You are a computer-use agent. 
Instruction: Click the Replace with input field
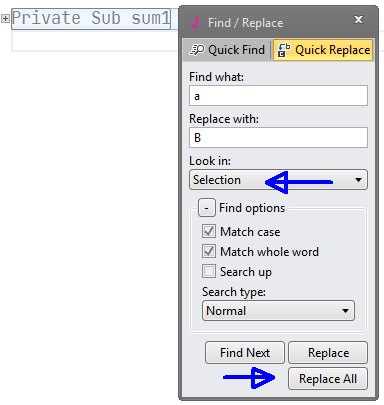pos(278,137)
